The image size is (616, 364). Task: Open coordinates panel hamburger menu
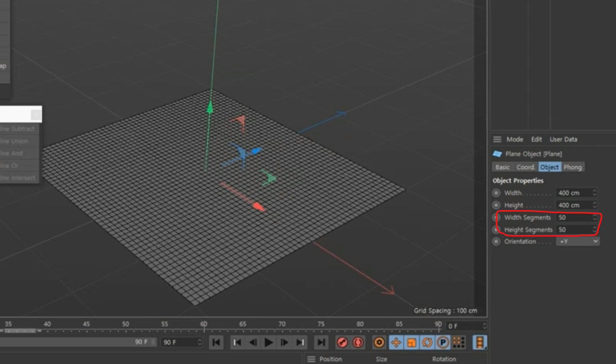[311, 359]
